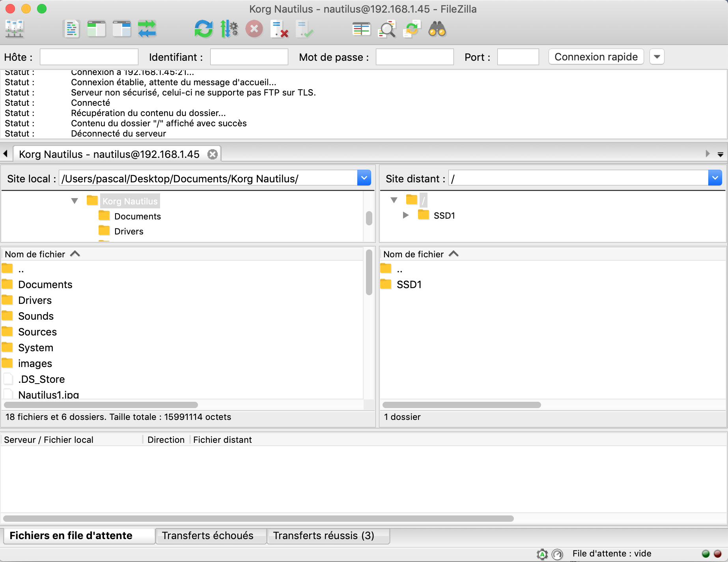
Task: Collapse the remote root folder
Action: pos(394,200)
